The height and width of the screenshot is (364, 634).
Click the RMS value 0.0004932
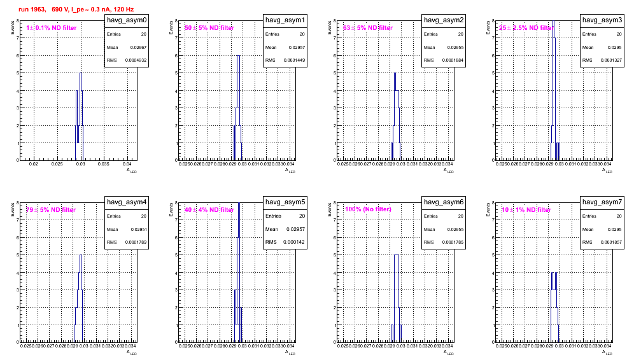[136, 60]
